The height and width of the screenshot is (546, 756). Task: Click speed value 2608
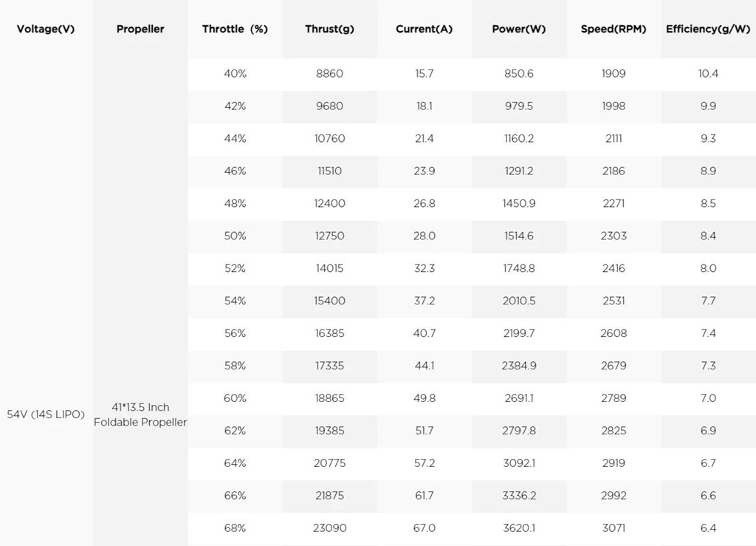pyautogui.click(x=614, y=333)
